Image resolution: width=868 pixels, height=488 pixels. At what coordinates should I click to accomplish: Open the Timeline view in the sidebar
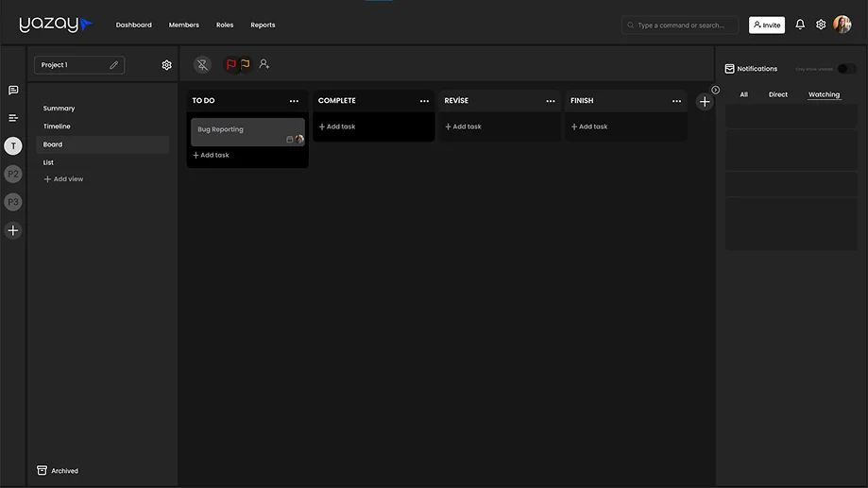coord(57,126)
